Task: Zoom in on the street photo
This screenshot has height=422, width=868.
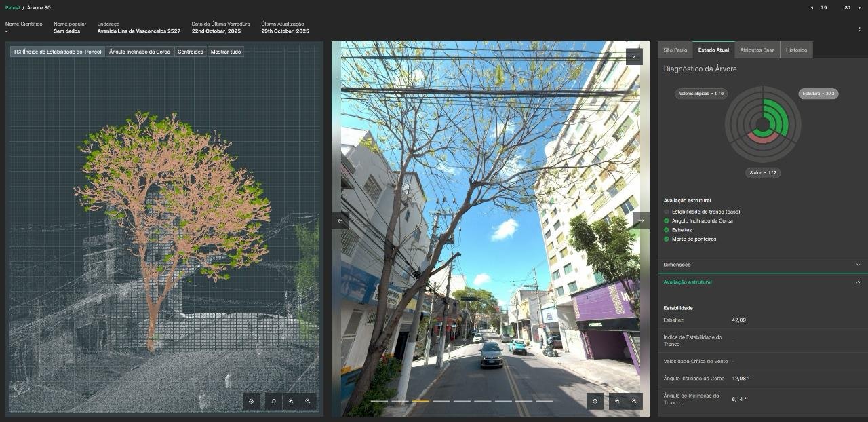Action: 617,401
